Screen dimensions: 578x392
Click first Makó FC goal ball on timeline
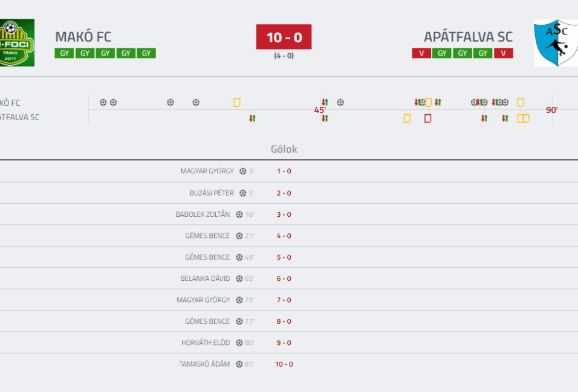click(103, 103)
